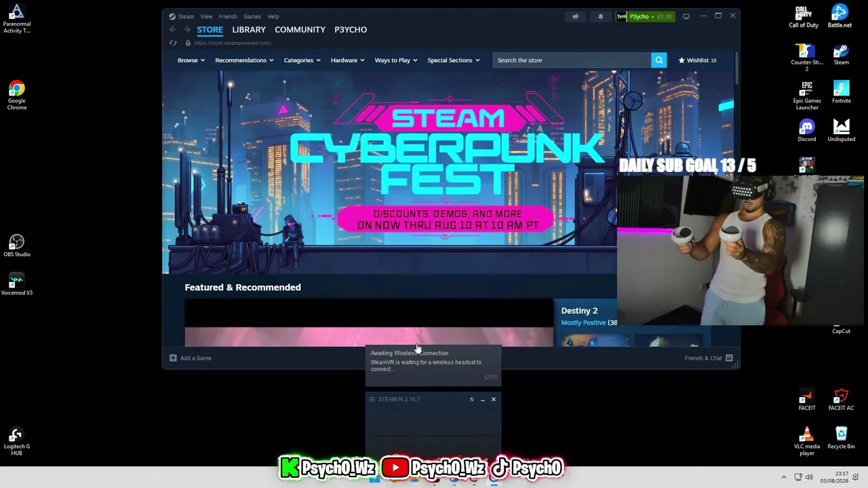Select the Epic Games Launcher desktop icon

(x=807, y=96)
